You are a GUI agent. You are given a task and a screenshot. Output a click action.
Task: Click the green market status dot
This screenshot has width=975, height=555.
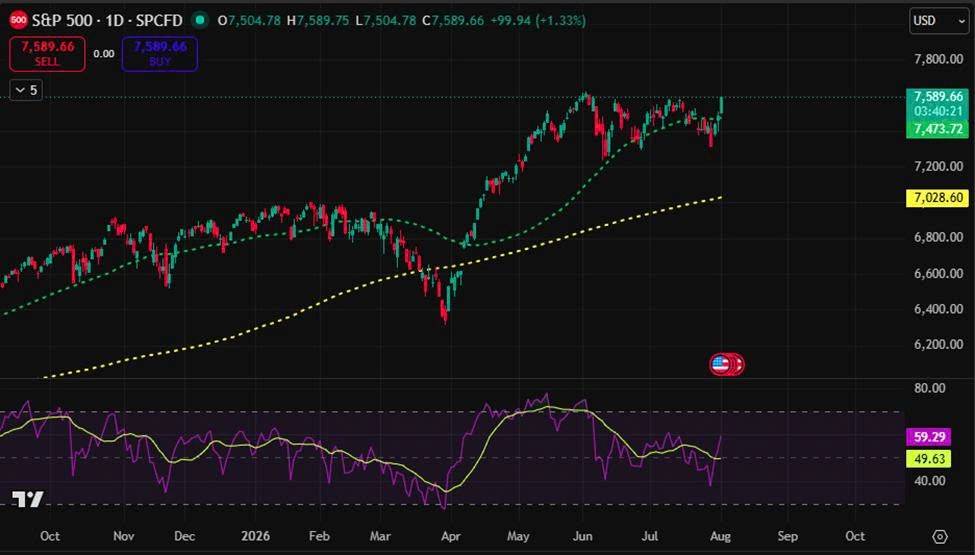pyautogui.click(x=200, y=20)
